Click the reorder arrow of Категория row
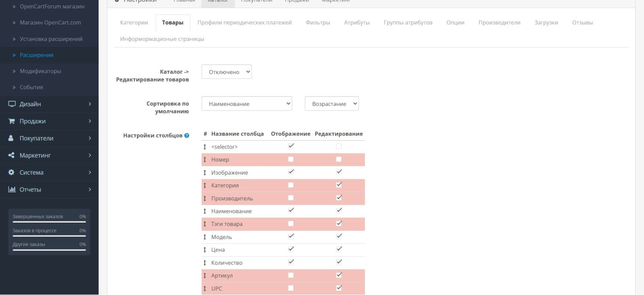The image size is (644, 295). (205, 186)
